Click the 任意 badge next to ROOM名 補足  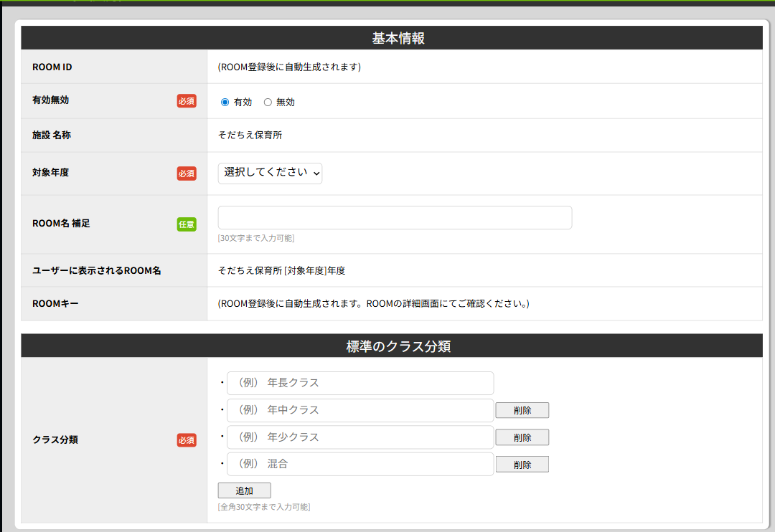[x=187, y=224]
